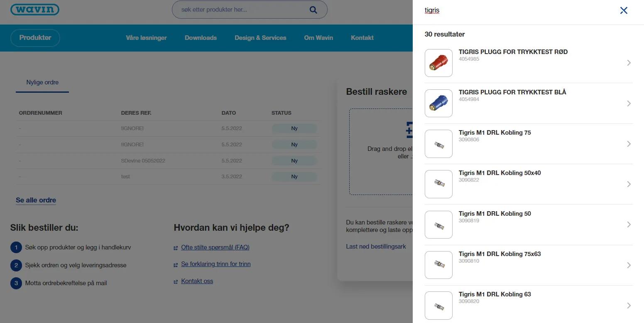Click step 2 number circle icon

coord(16,265)
